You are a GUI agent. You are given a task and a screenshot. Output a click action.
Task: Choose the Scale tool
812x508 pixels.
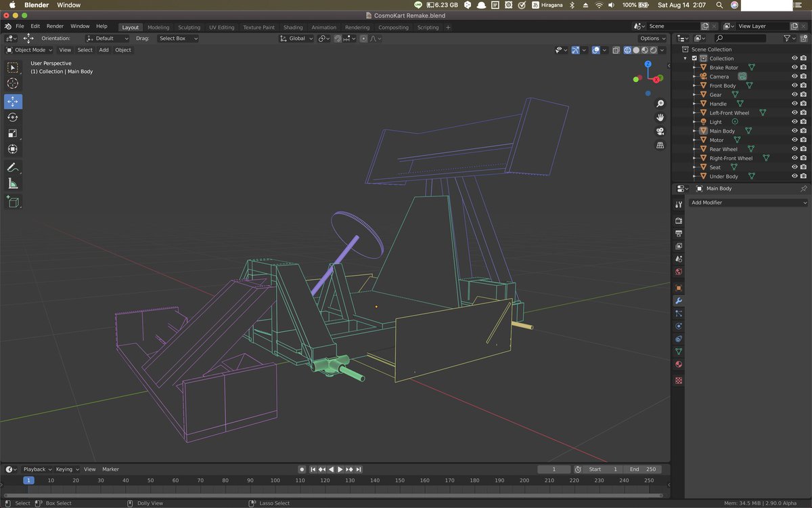(x=13, y=133)
